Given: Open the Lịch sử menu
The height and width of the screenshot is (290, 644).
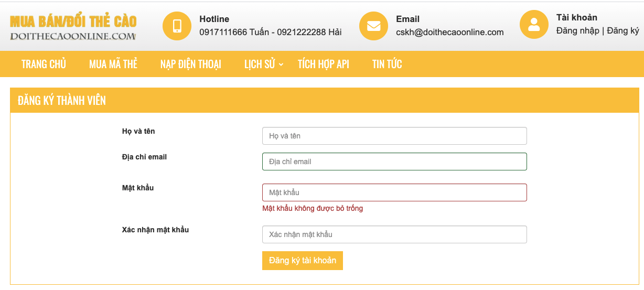Looking at the screenshot, I should point(260,64).
